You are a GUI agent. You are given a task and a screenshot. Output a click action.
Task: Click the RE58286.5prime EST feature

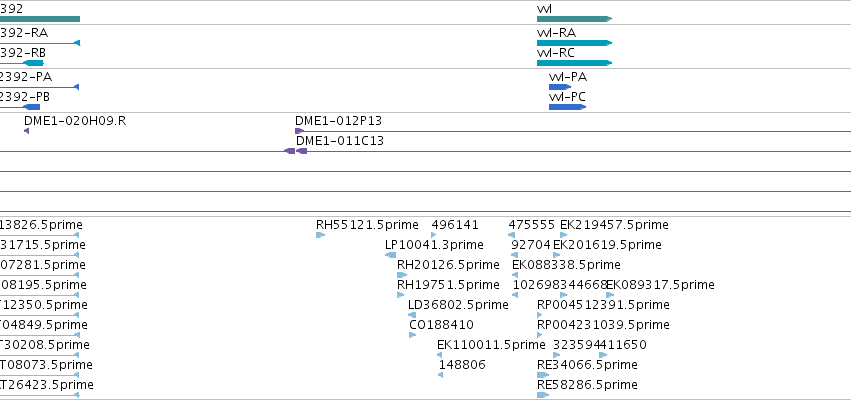pyautogui.click(x=543, y=395)
